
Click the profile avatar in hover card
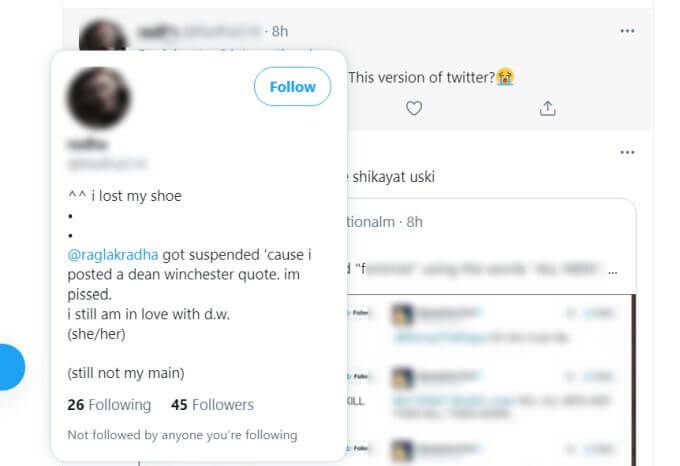[x=98, y=97]
